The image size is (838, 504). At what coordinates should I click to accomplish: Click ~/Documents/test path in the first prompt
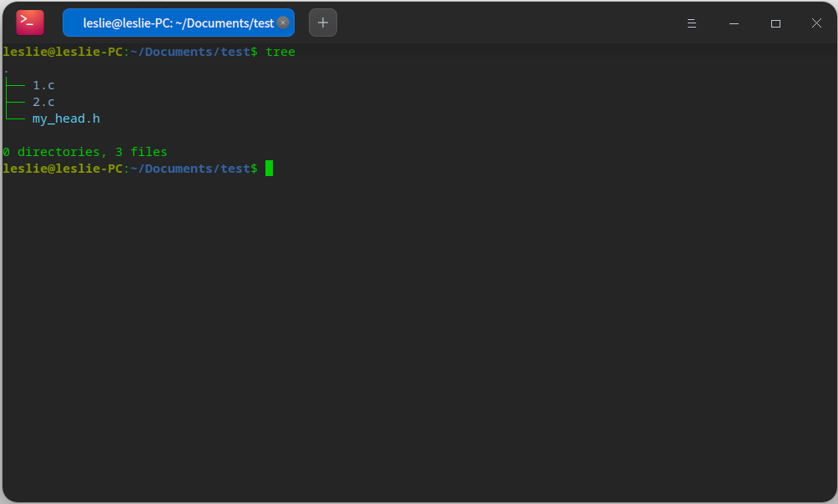pyautogui.click(x=190, y=52)
